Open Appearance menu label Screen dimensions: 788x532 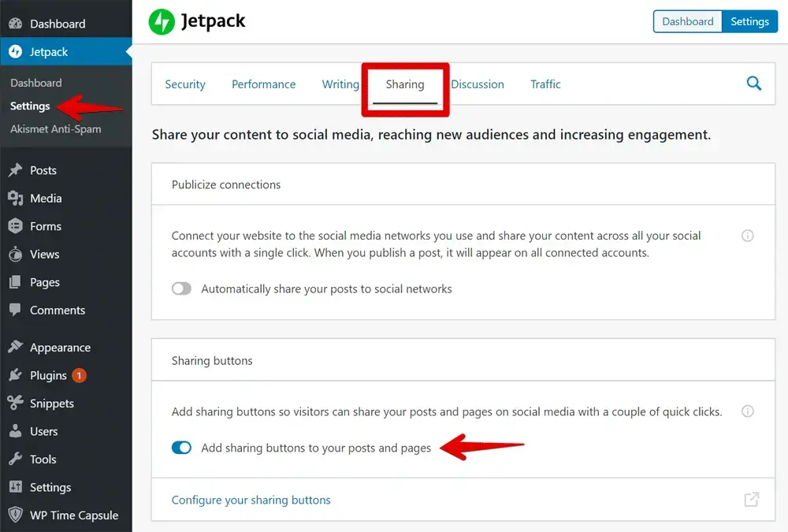[x=61, y=348]
